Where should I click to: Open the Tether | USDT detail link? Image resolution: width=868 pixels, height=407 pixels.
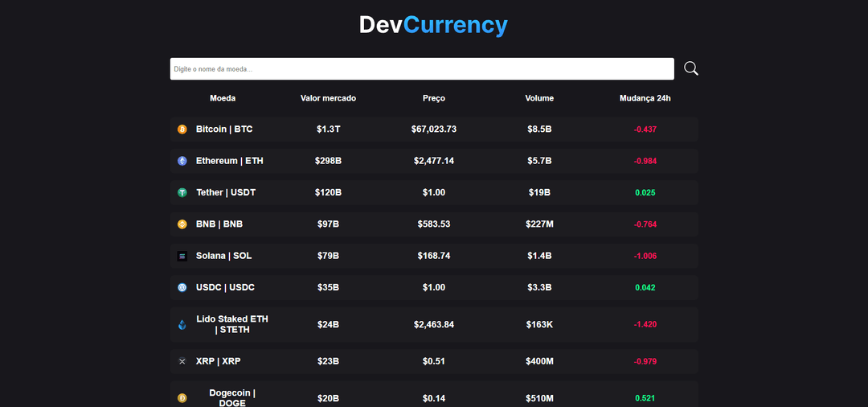pos(226,193)
